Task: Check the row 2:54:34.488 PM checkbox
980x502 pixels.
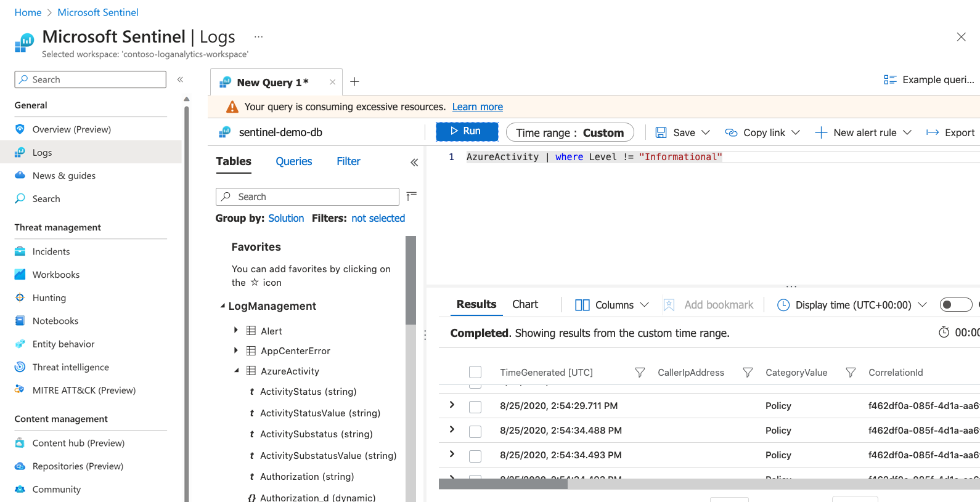Action: (475, 431)
